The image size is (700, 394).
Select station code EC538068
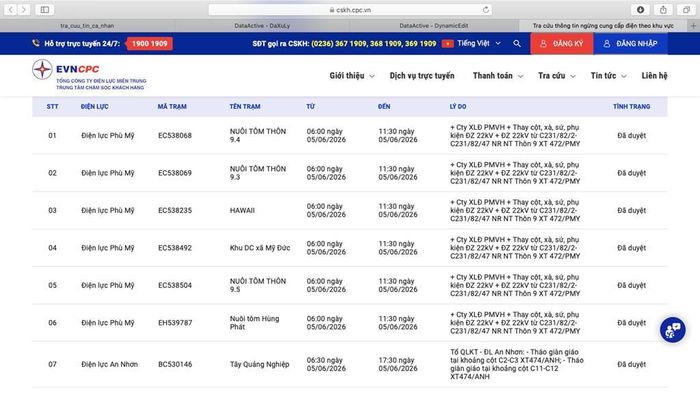[x=175, y=136]
